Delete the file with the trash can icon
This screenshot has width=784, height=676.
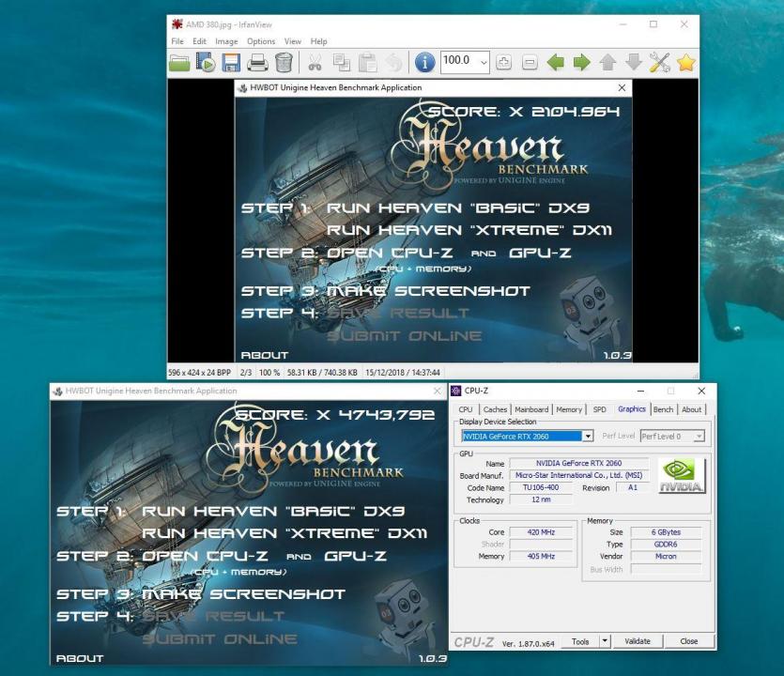point(283,63)
